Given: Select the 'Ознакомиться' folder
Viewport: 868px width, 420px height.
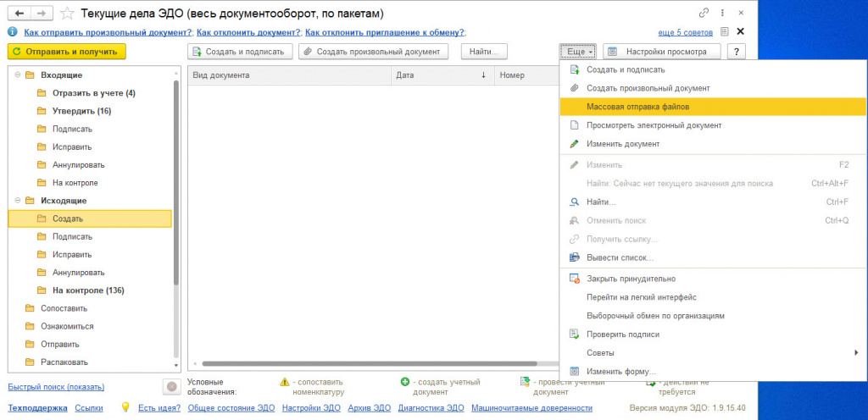Looking at the screenshot, I should coord(67,326).
